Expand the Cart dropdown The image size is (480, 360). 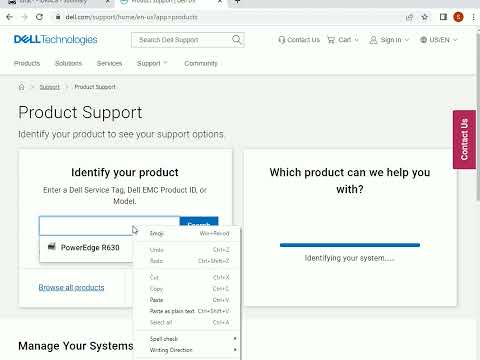pos(343,40)
